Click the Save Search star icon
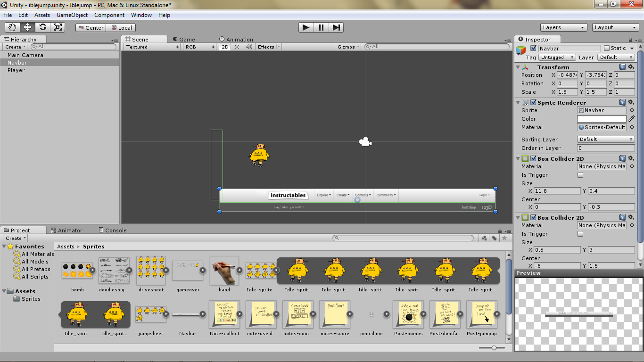Screen dimensions: 644x362 click(x=504, y=238)
